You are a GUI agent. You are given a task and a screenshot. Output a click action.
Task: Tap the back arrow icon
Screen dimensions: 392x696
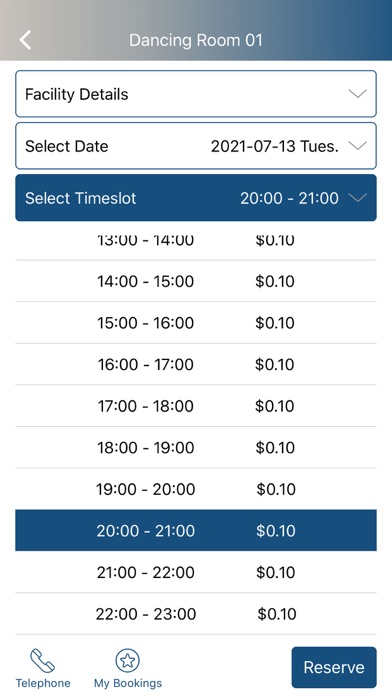(x=25, y=40)
